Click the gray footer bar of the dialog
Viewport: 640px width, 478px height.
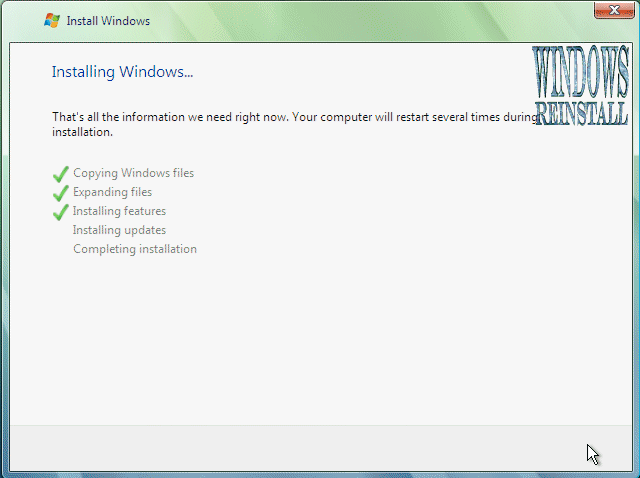coord(300,446)
